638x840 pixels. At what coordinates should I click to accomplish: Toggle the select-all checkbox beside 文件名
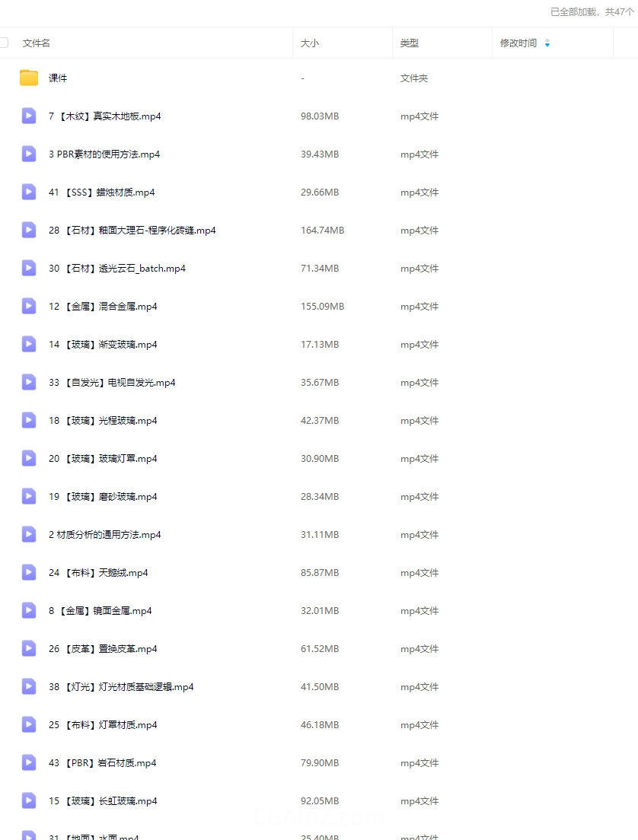tap(3, 43)
